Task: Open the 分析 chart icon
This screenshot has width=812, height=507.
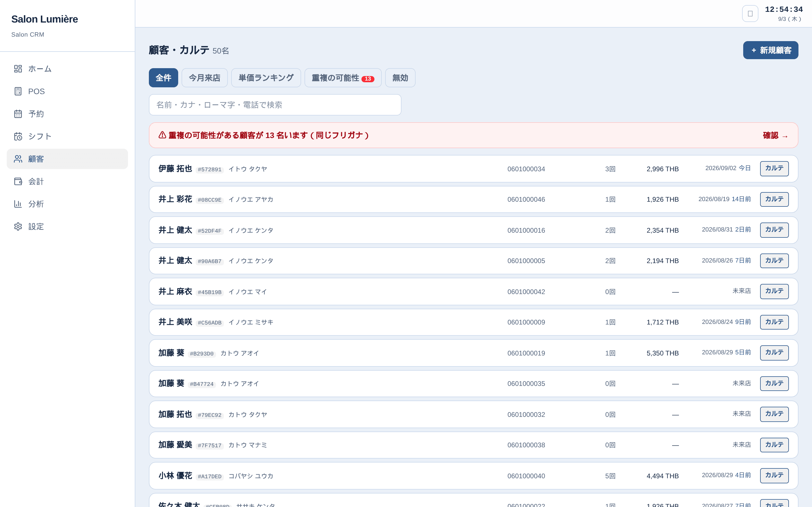Action: (18, 204)
